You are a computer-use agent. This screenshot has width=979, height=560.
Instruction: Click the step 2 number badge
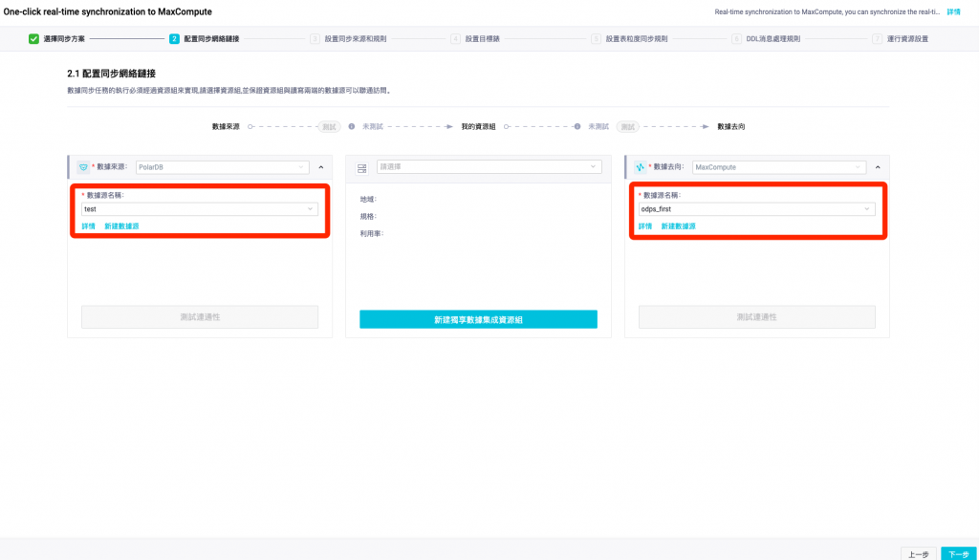click(174, 39)
